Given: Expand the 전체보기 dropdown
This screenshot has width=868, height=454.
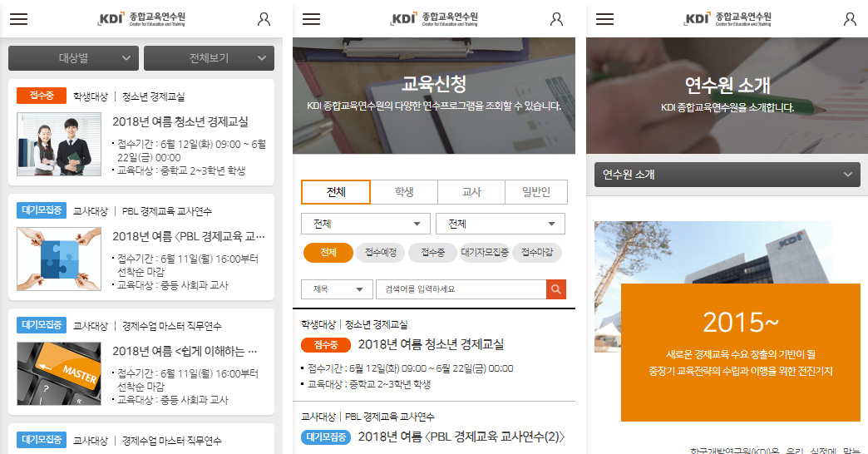Looking at the screenshot, I should pyautogui.click(x=209, y=58).
